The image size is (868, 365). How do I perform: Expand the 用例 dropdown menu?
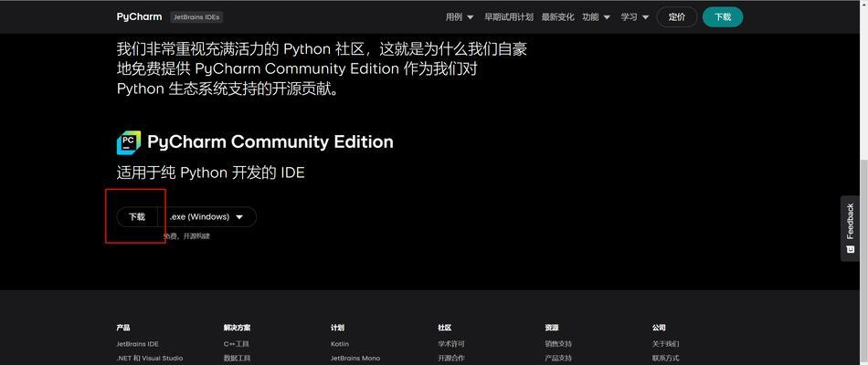point(460,17)
